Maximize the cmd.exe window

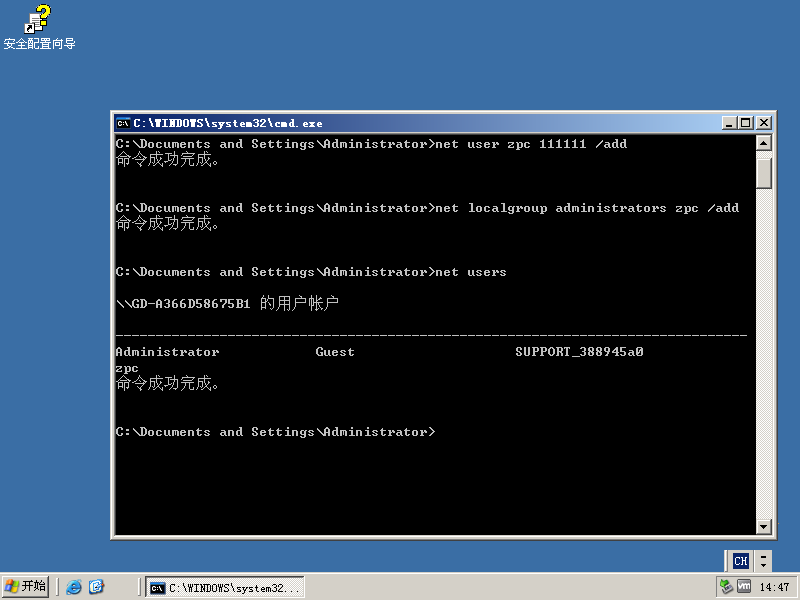click(x=746, y=123)
